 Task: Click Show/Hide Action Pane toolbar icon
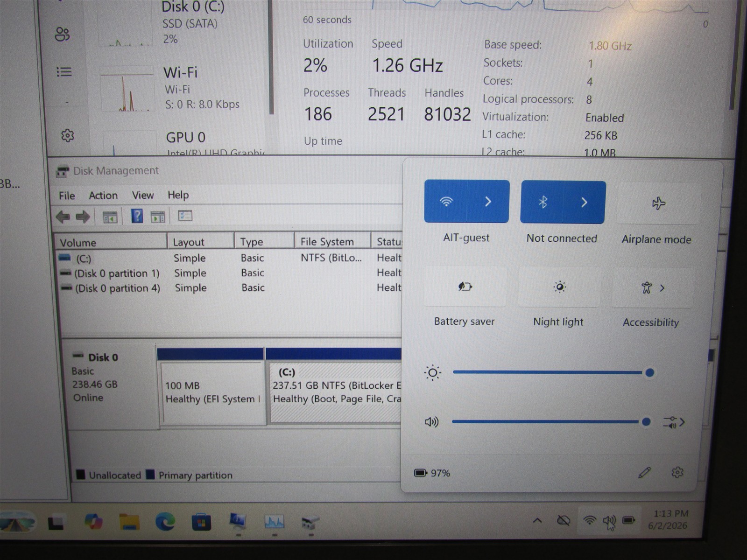click(x=158, y=217)
